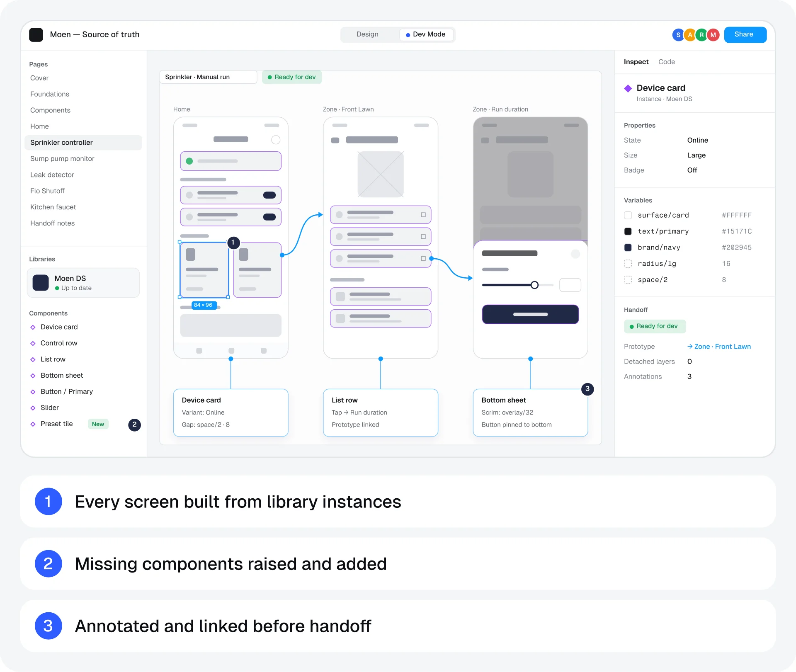This screenshot has width=796, height=672.
Task: Click Ready for dev badge in Handoff
Action: click(655, 326)
